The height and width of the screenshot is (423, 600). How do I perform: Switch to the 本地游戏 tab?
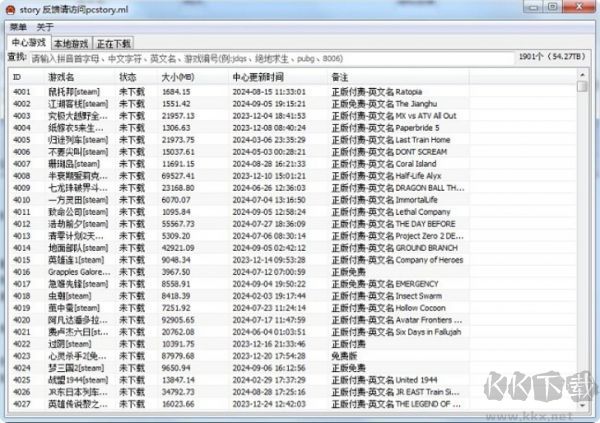pos(71,43)
